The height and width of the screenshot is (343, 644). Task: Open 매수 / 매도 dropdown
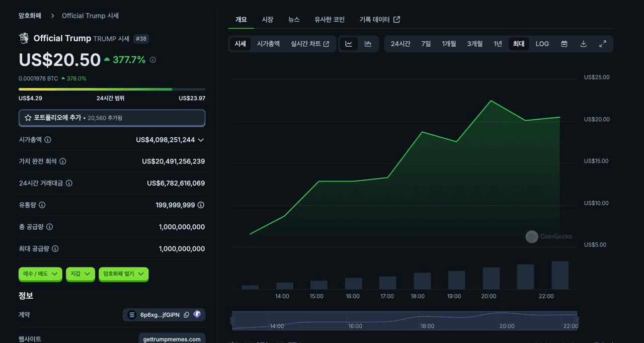pyautogui.click(x=40, y=274)
